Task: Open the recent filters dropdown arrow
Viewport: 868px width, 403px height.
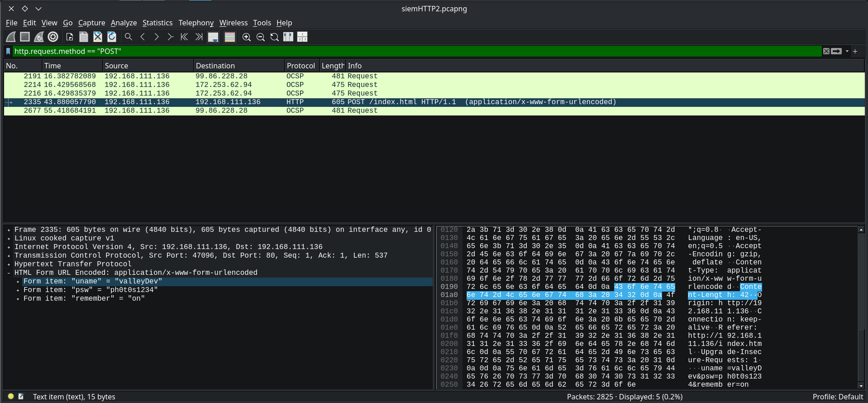Action: click(847, 51)
